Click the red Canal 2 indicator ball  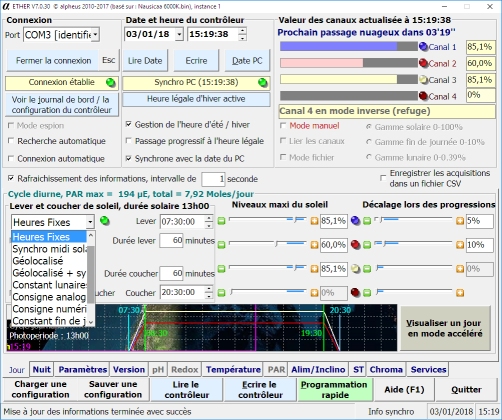tap(423, 63)
